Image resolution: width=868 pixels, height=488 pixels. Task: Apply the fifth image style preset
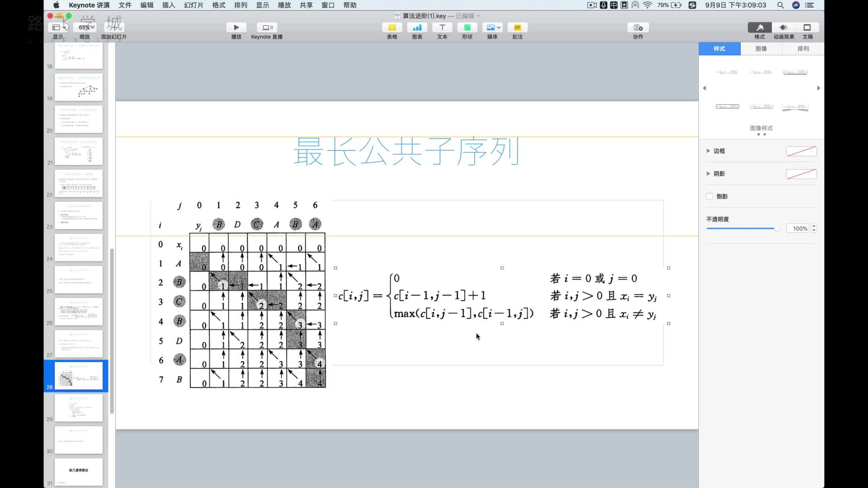point(761,107)
